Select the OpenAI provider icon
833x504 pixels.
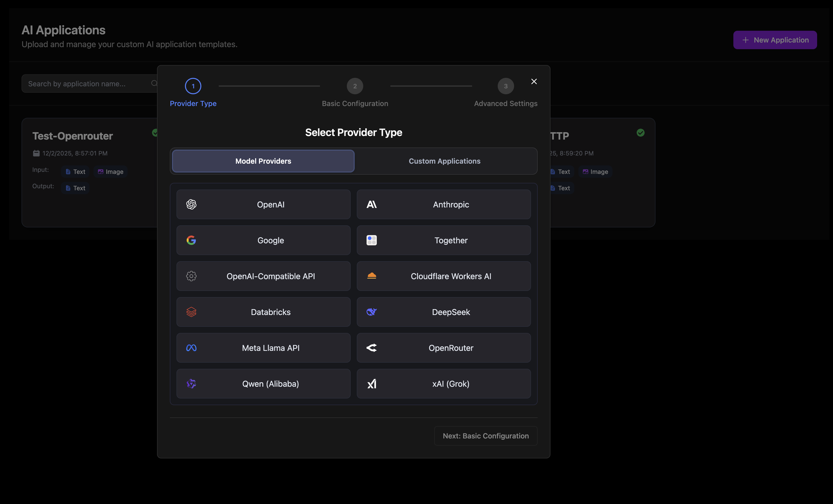[191, 205]
